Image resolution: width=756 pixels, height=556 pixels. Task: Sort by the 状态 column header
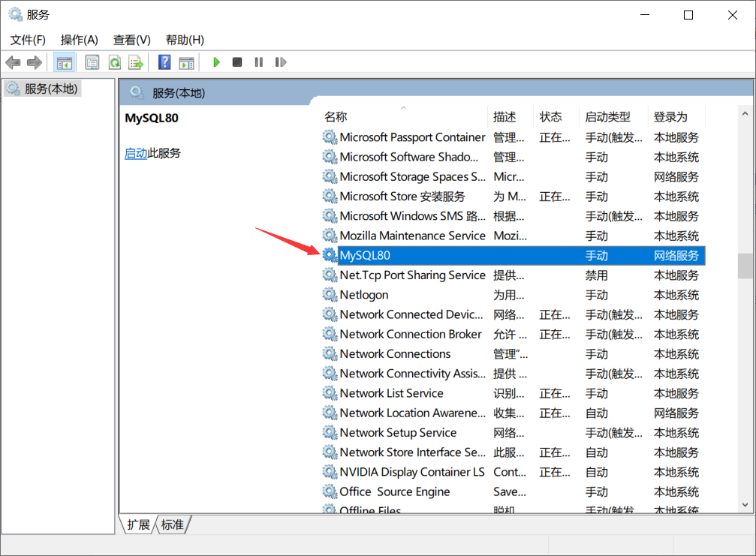point(556,116)
